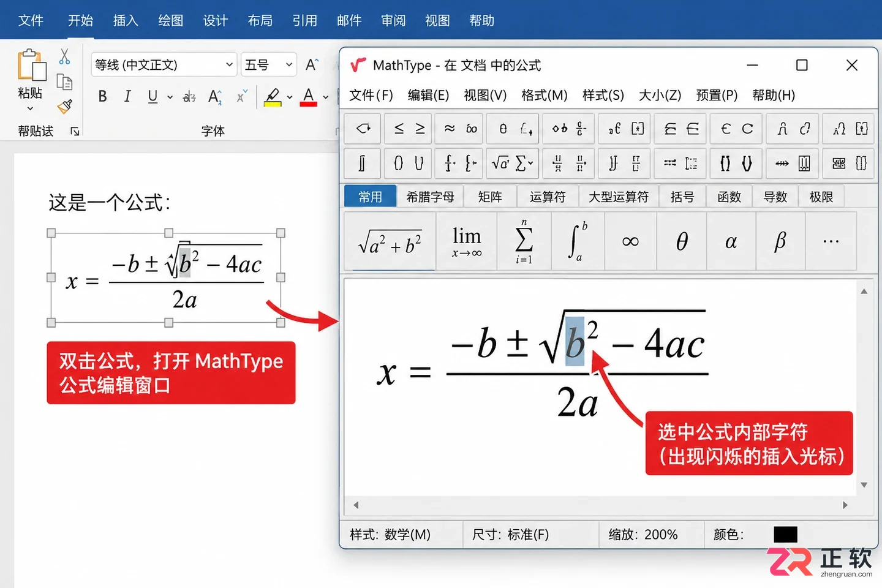This screenshot has width=882, height=588.
Task: Increase font size with the A^ button
Action: (x=312, y=64)
